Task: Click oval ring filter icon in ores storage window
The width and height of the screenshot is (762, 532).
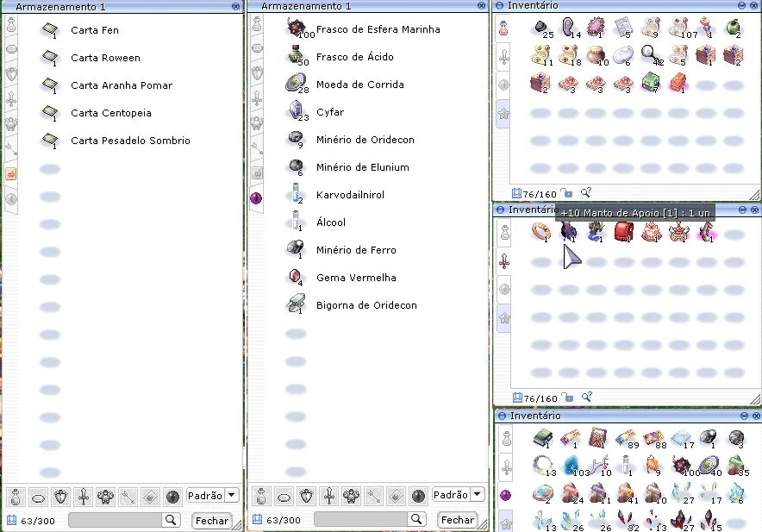Action: (284, 496)
